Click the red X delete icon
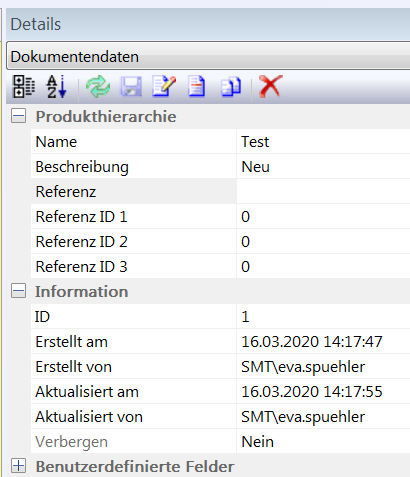 coord(270,86)
